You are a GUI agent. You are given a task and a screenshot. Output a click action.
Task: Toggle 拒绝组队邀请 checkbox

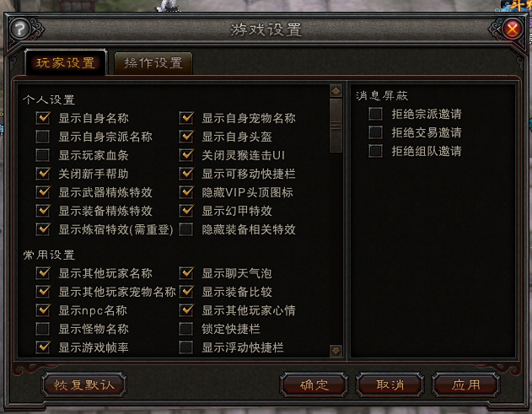tap(375, 151)
